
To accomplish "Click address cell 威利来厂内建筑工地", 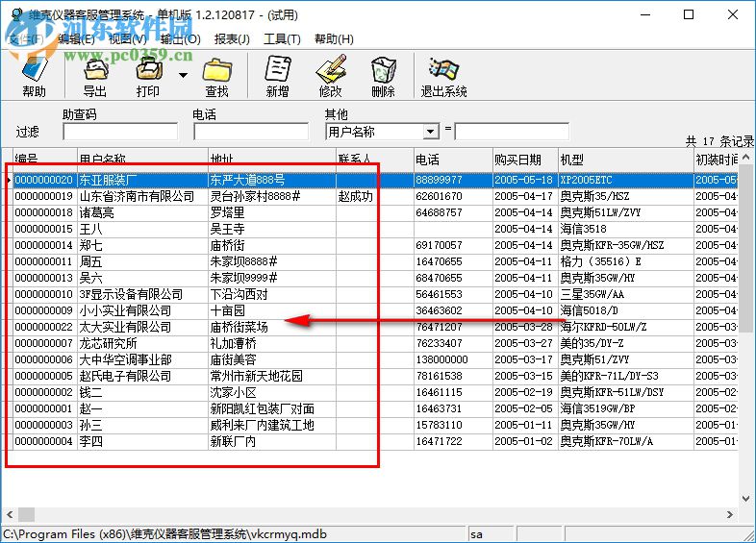I will pyautogui.click(x=272, y=426).
